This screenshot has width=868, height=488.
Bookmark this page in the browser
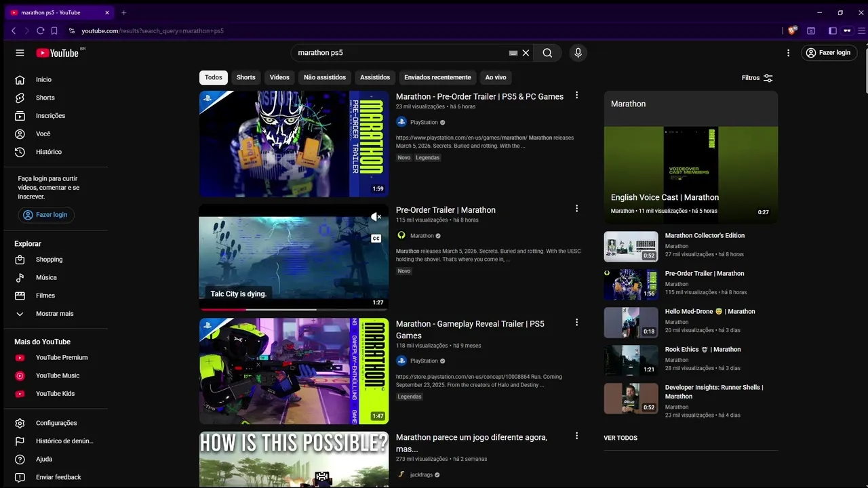[54, 30]
